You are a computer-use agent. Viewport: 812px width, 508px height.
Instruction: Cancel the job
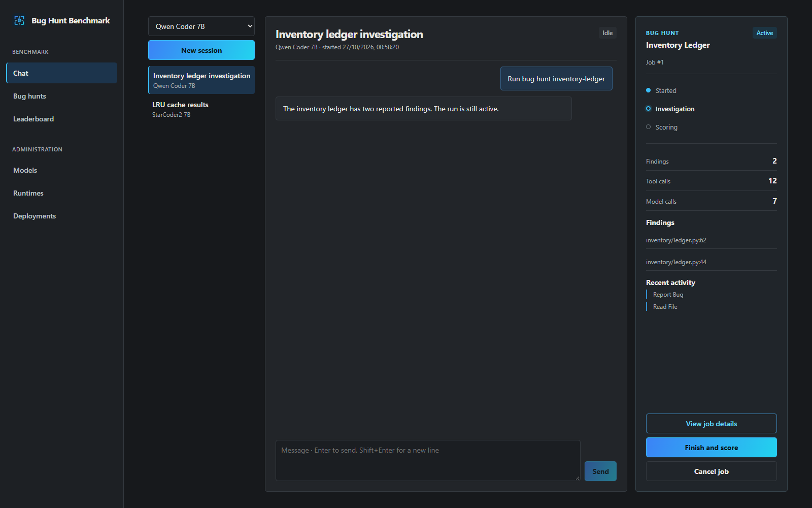[712, 471]
